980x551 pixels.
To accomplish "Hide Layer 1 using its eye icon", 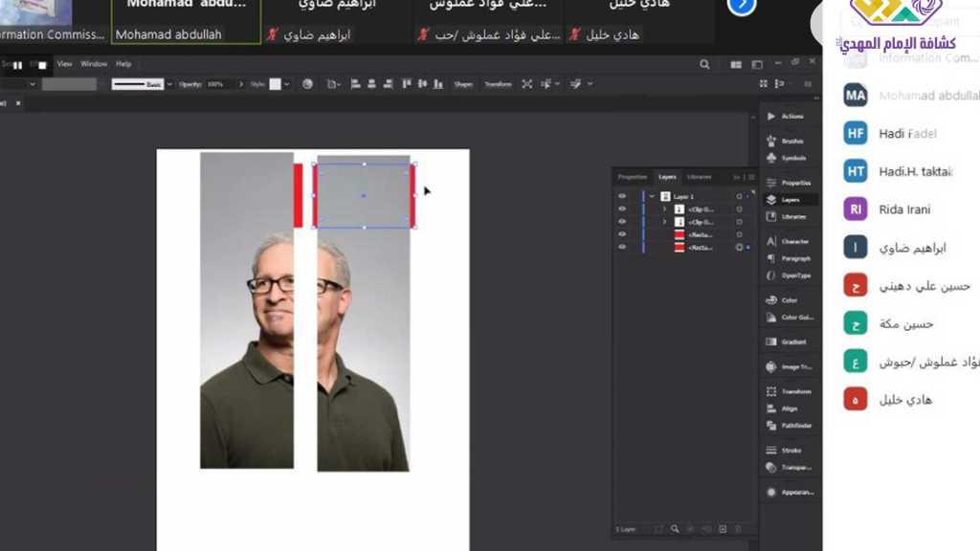I will (622, 196).
